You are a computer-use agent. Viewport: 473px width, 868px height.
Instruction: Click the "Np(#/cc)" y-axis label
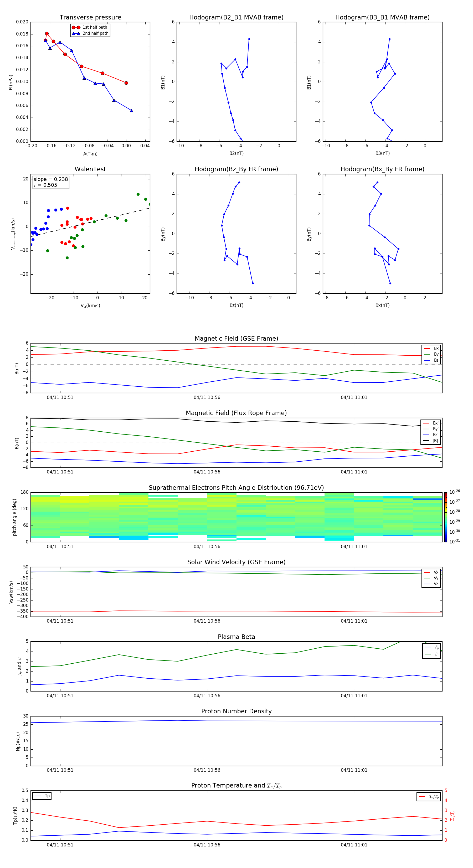pyautogui.click(x=18, y=741)
